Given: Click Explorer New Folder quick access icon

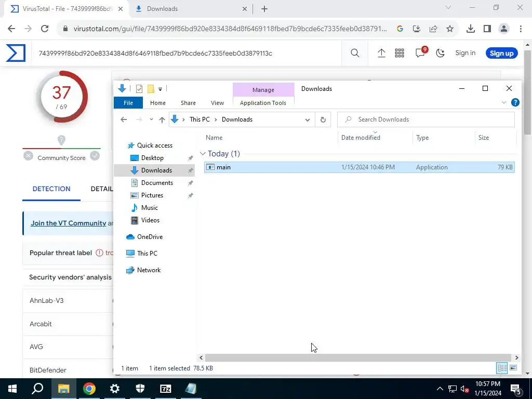Looking at the screenshot, I should 151,89.
